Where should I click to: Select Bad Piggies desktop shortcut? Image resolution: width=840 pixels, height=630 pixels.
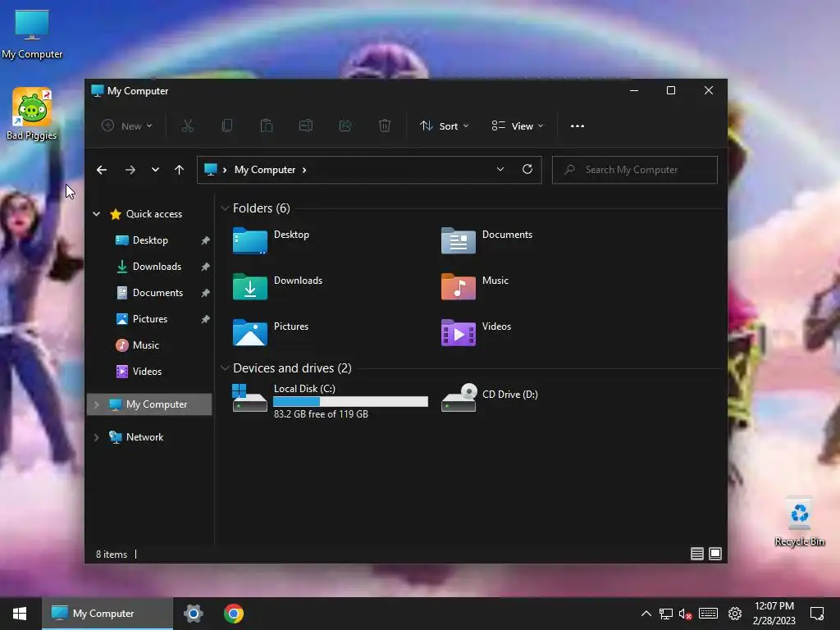[32, 113]
